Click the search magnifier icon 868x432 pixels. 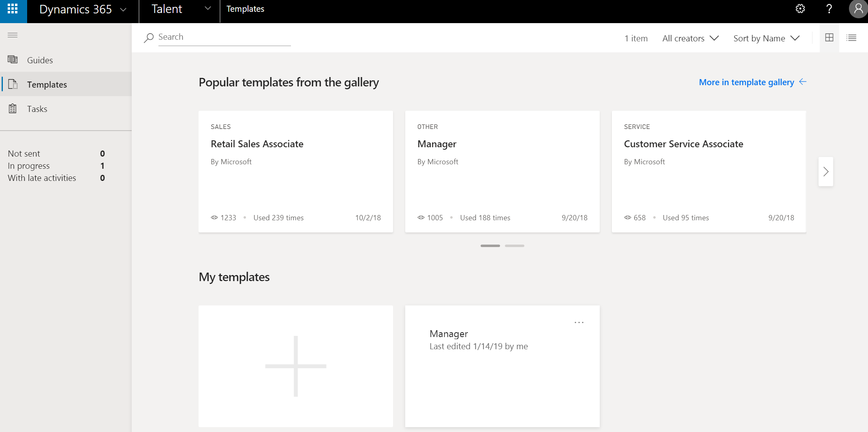[x=148, y=37]
